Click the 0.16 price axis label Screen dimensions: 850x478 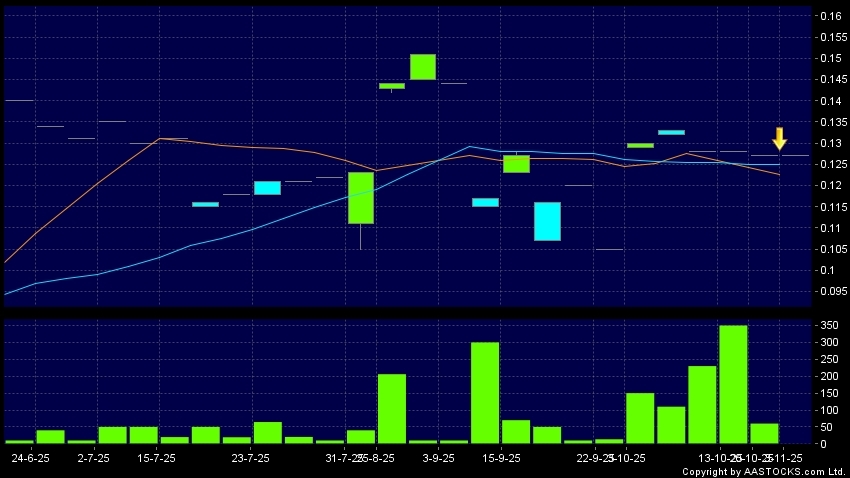(x=831, y=17)
